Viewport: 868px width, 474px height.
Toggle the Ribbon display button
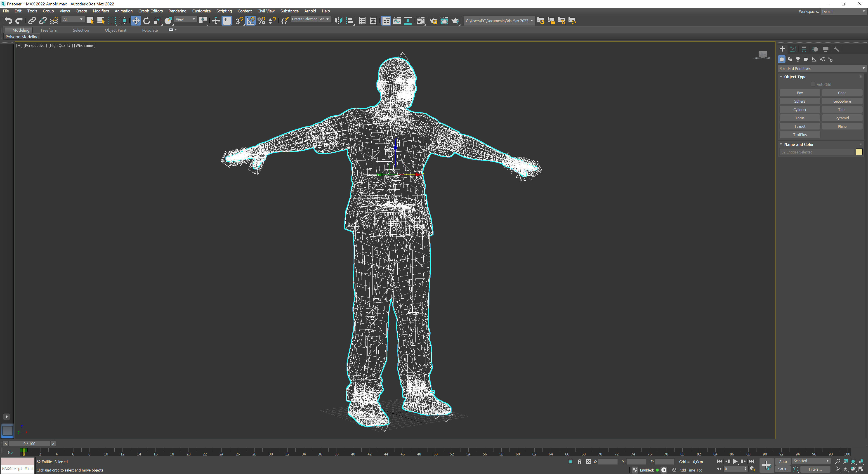386,21
